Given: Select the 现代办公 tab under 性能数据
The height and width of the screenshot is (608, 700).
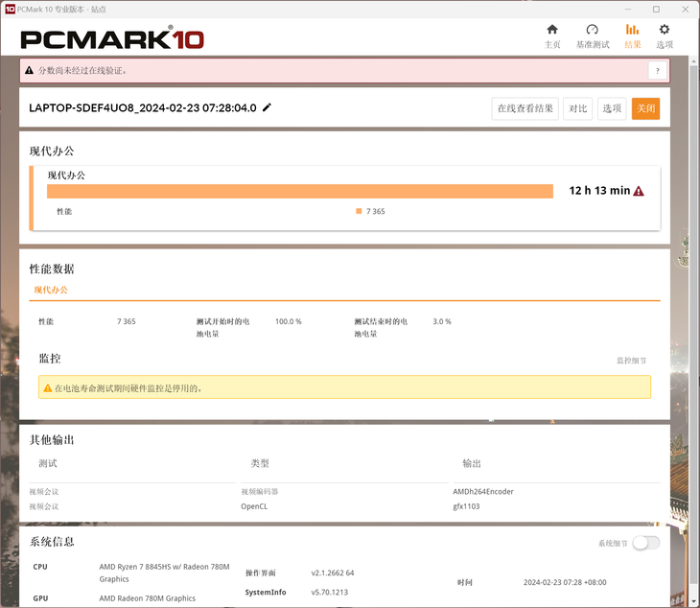Looking at the screenshot, I should (51, 290).
